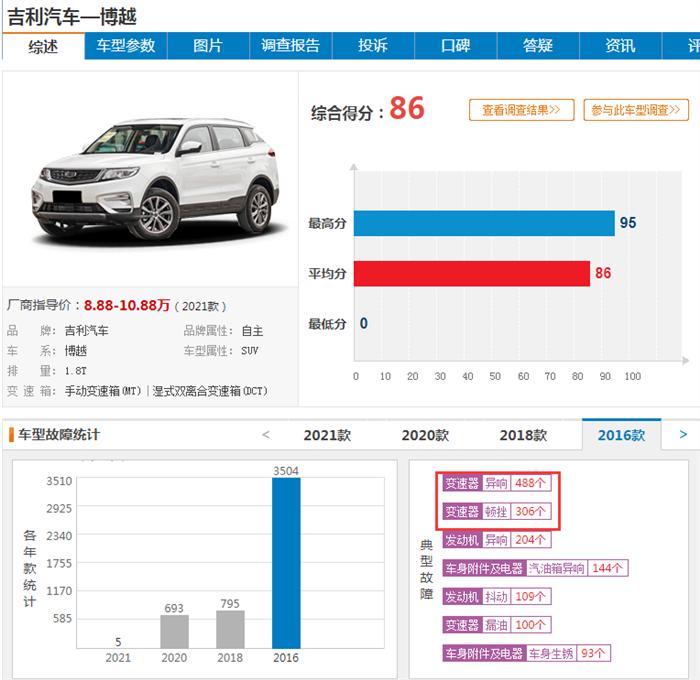The height and width of the screenshot is (680, 700).
Task: Open the 综述 overview tab
Action: 43,46
